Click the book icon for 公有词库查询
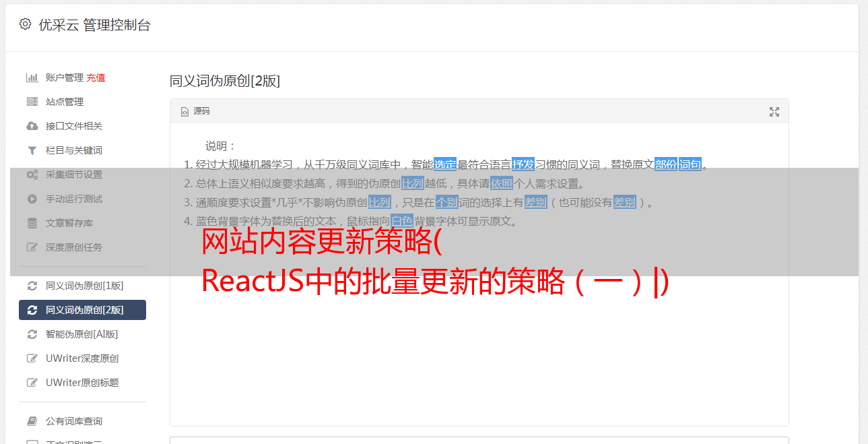 pyautogui.click(x=32, y=421)
